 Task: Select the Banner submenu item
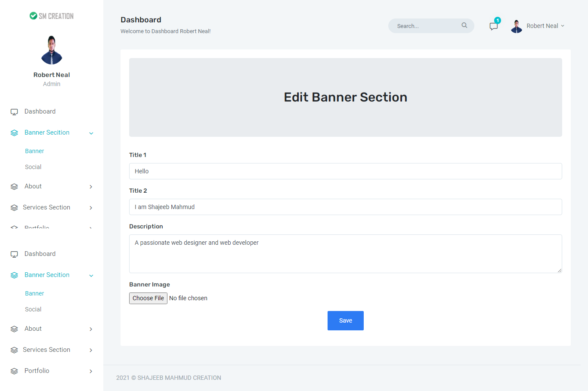tap(34, 151)
